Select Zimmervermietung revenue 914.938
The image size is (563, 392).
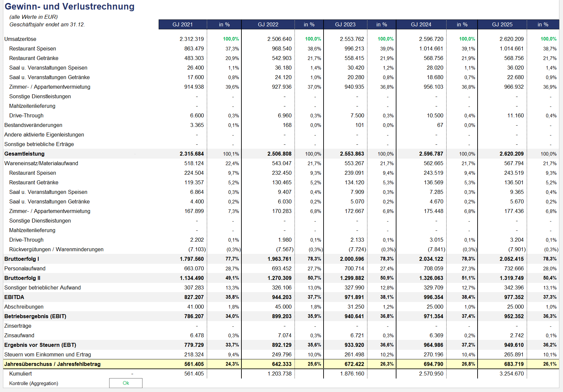pos(194,87)
